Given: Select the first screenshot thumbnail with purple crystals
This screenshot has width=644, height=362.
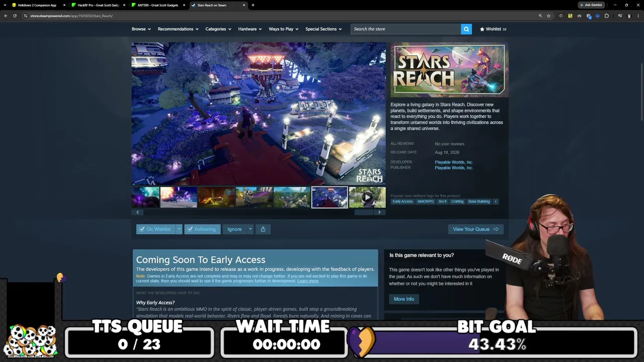Looking at the screenshot, I should point(145,198).
